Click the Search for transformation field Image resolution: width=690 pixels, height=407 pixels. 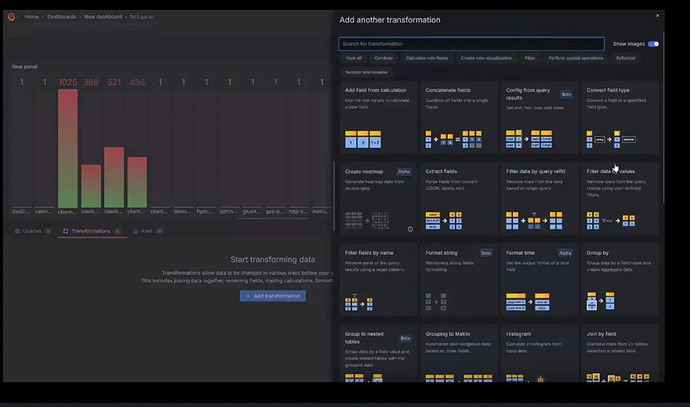(x=470, y=44)
